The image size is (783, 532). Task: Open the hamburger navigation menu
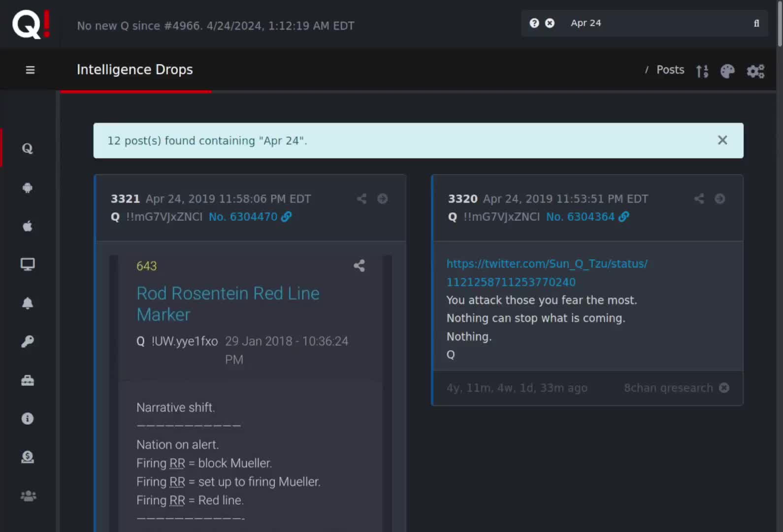(x=30, y=70)
